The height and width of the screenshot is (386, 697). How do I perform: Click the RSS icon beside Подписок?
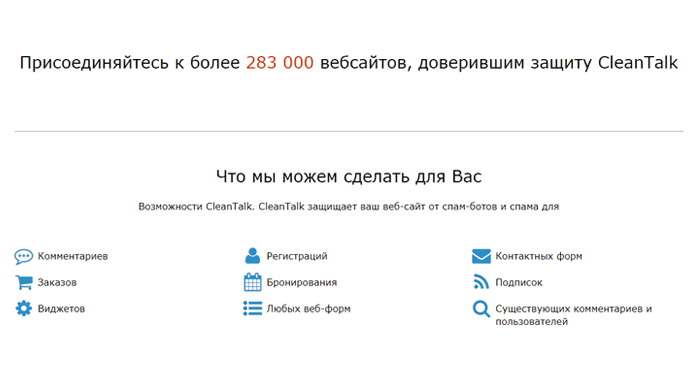pos(481,282)
